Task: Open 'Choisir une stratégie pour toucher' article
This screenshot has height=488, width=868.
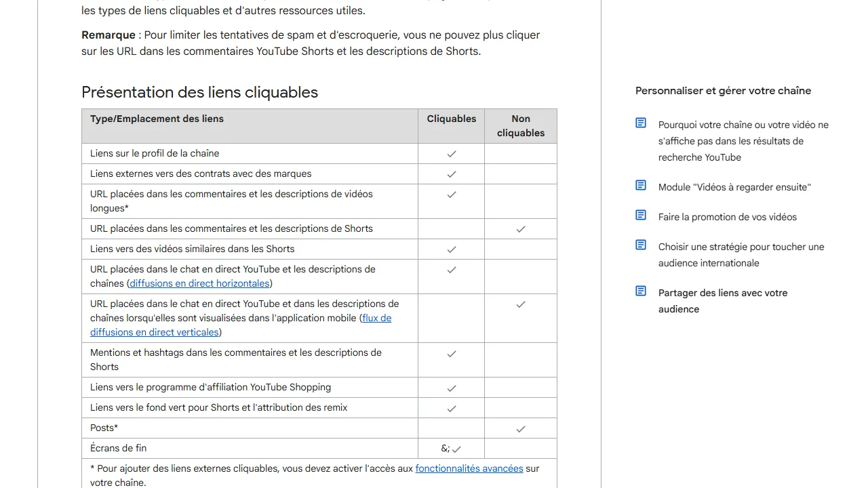Action: point(741,255)
